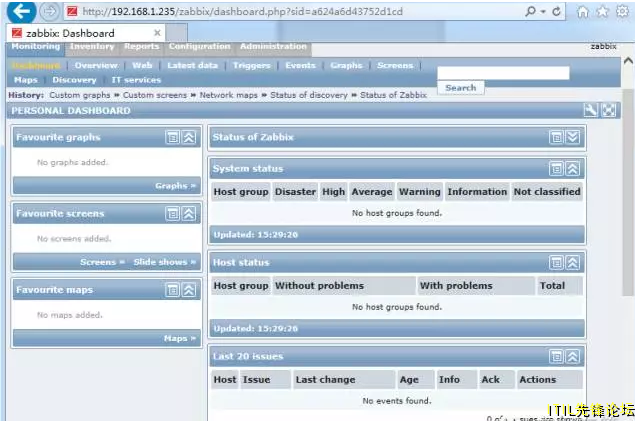
Task: Click the Disaster column header
Action: (x=295, y=192)
